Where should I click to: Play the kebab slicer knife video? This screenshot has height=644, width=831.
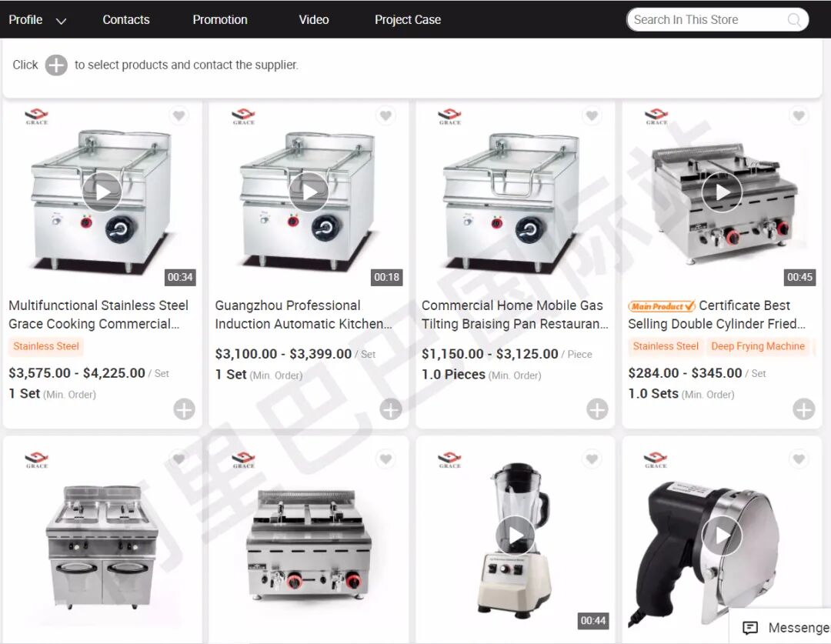pos(721,536)
